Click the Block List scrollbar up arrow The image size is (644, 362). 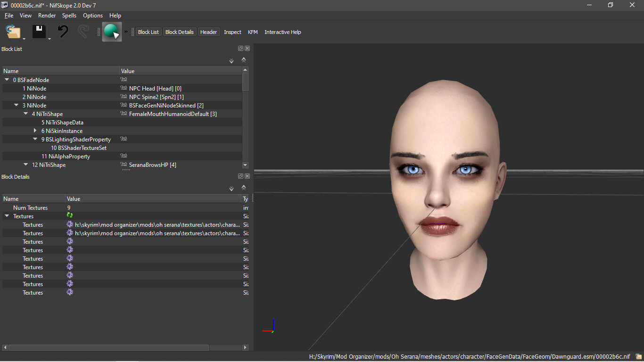(x=245, y=70)
